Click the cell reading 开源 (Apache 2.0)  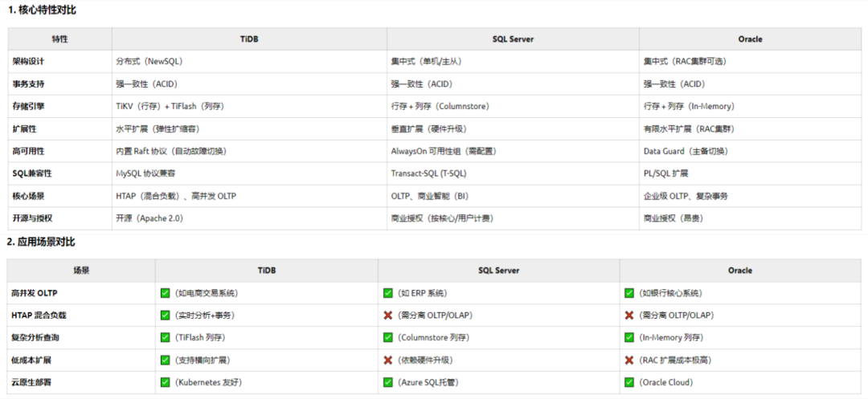[149, 218]
